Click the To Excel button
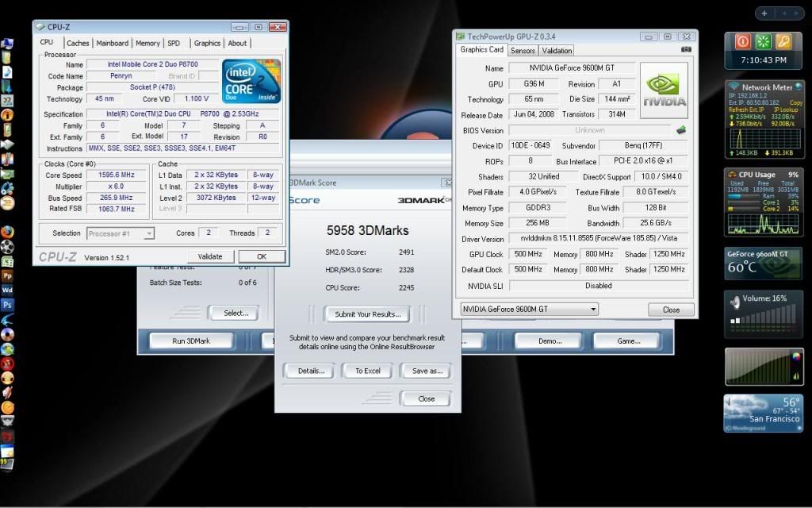 pos(367,371)
